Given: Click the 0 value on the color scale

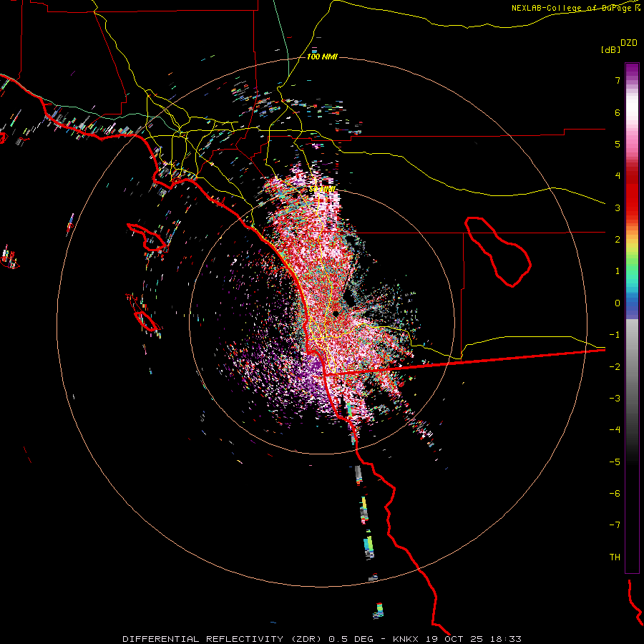Looking at the screenshot, I should click(618, 303).
